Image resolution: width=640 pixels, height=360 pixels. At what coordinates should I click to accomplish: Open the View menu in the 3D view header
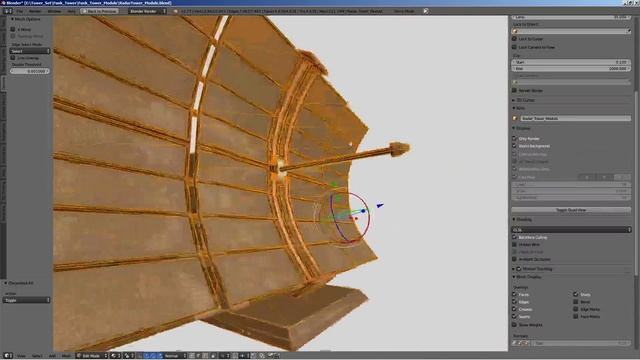tap(21, 356)
